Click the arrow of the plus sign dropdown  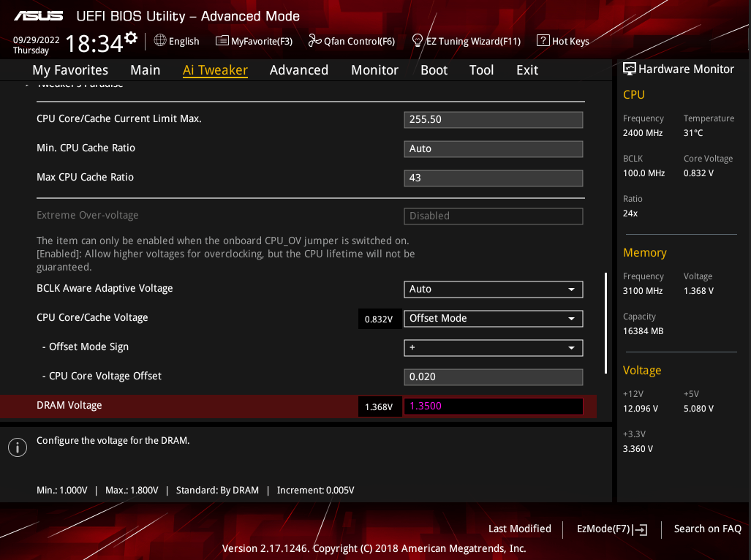pos(571,348)
